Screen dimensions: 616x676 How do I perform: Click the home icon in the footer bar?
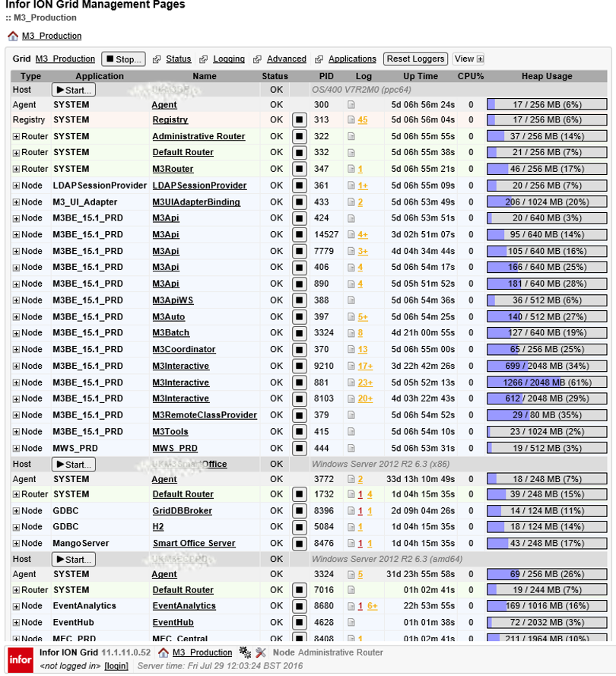click(x=163, y=652)
